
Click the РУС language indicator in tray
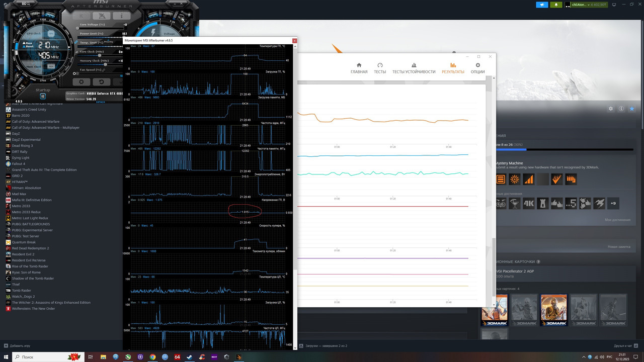coord(610,357)
